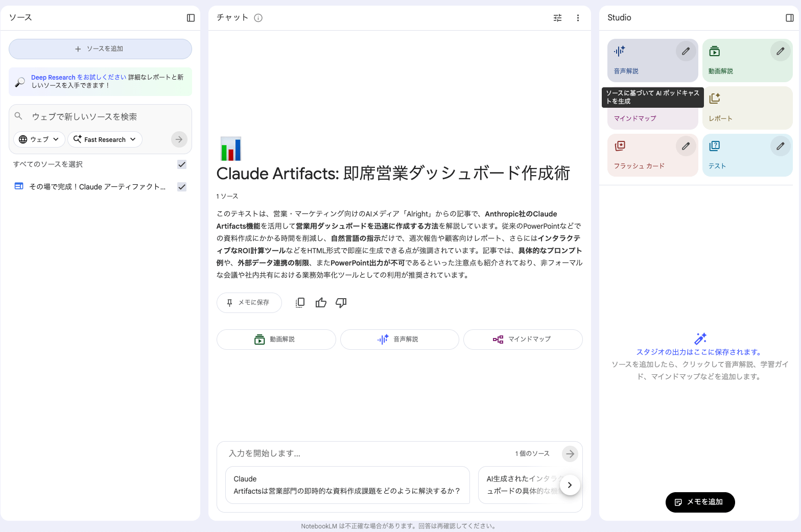Generate 音声解説 from the chat shortcut button
Screen dimensions: 801x532
[x=399, y=340]
